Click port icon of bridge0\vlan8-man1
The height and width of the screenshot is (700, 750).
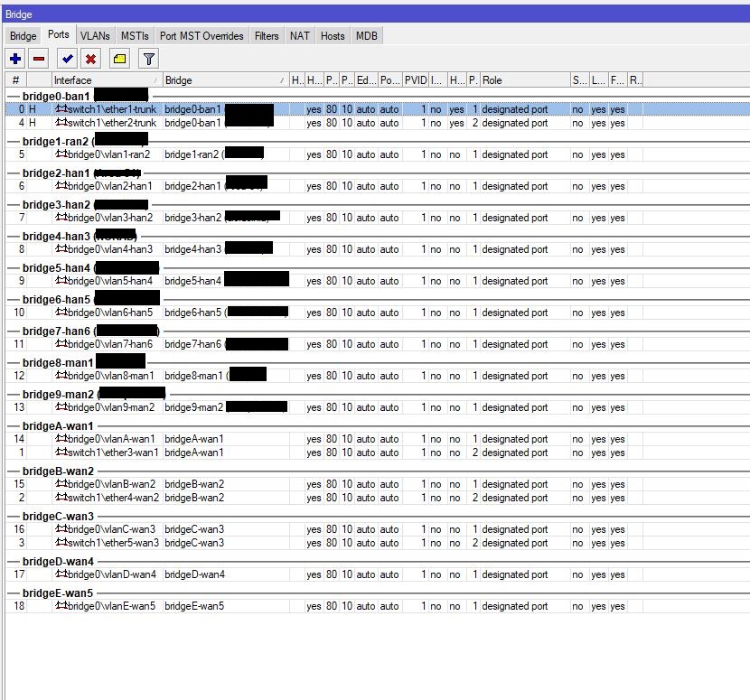tap(61, 376)
